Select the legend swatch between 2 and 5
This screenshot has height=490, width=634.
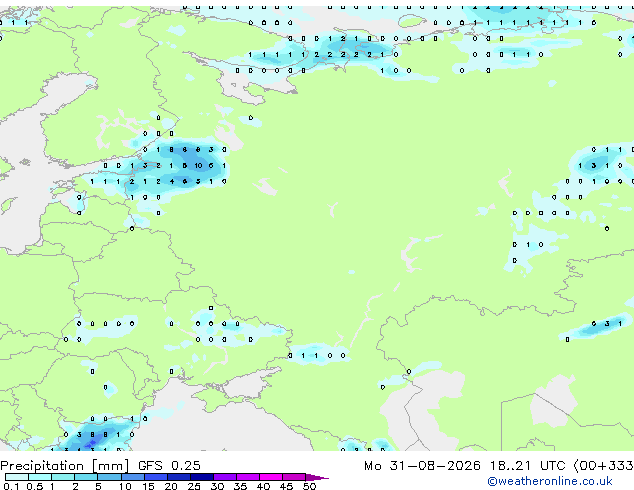[x=86, y=477]
